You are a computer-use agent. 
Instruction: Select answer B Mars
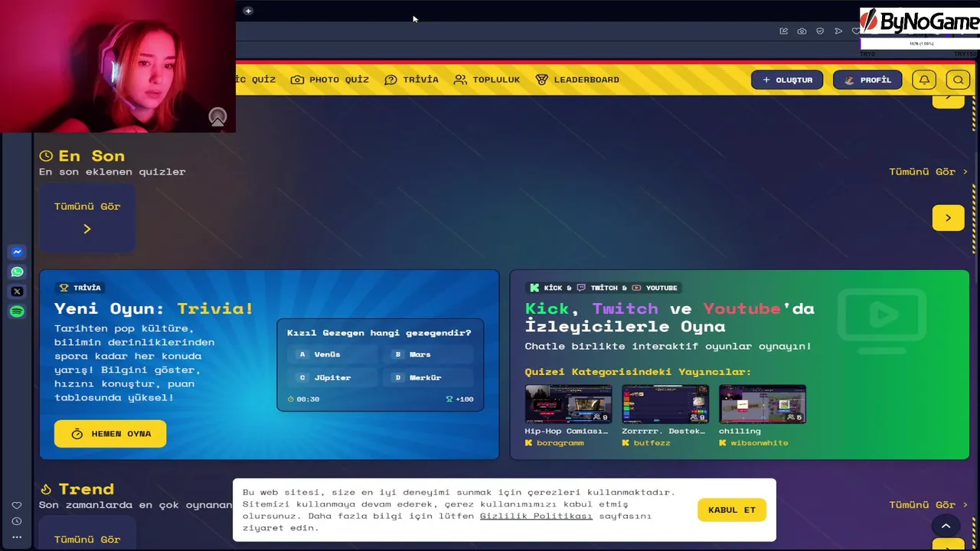(x=428, y=354)
